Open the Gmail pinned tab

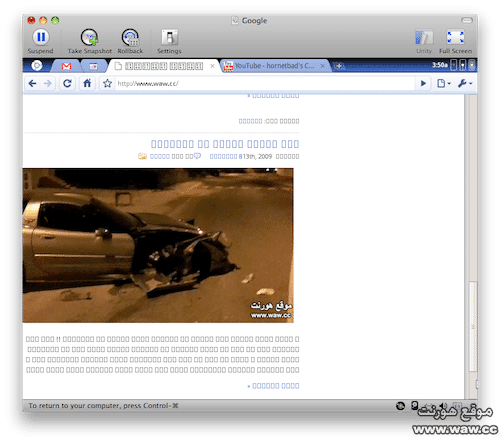[x=66, y=66]
